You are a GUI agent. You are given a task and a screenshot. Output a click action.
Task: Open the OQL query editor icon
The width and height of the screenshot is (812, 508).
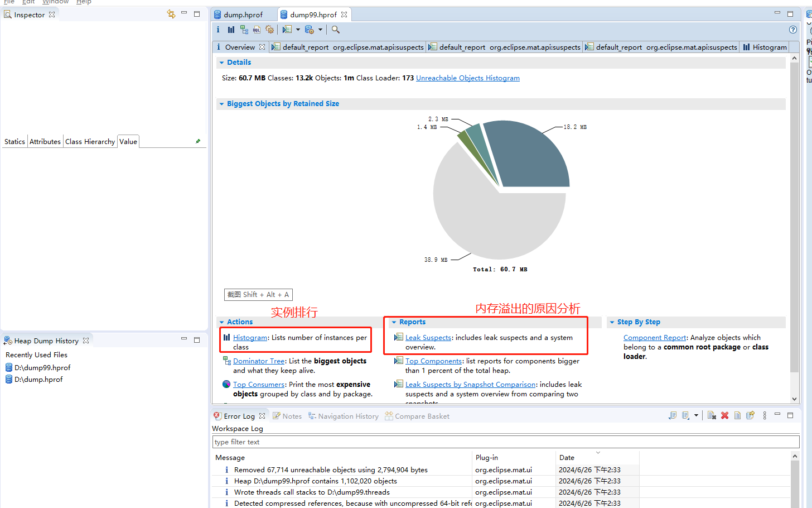pyautogui.click(x=257, y=30)
